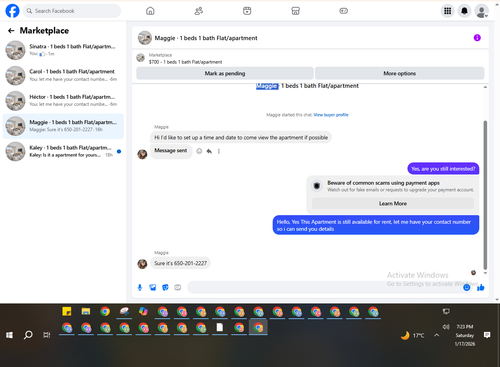
Task: Select the Maggie conversation in list
Action: click(63, 126)
